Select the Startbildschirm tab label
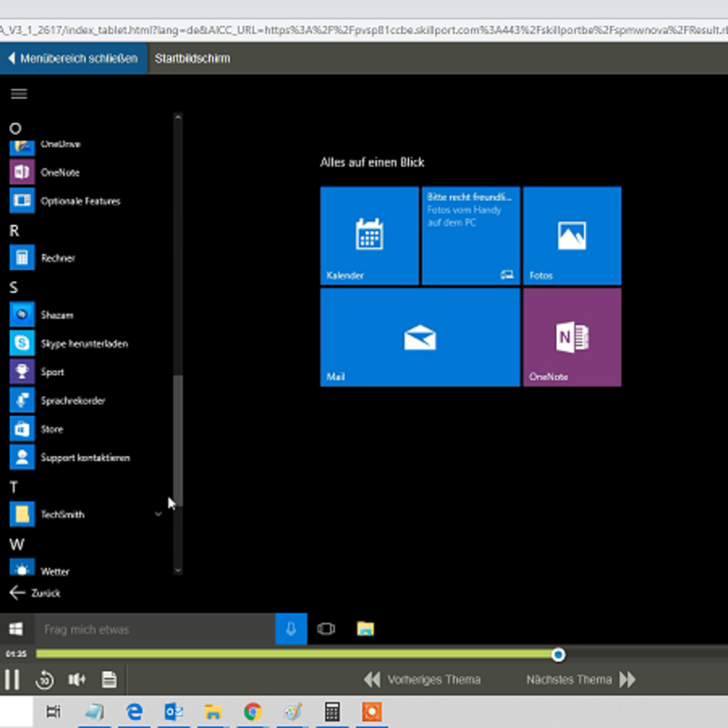Viewport: 728px width, 728px height. tap(192, 58)
